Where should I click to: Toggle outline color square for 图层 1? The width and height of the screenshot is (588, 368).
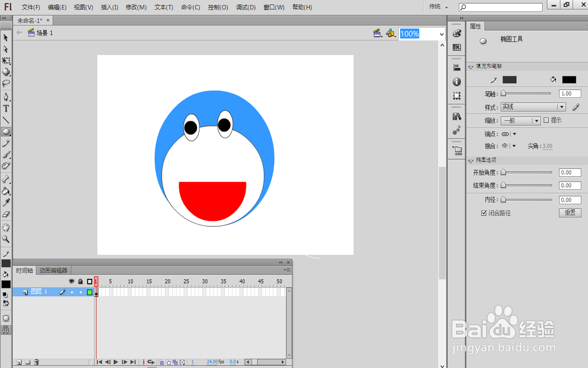coord(90,292)
